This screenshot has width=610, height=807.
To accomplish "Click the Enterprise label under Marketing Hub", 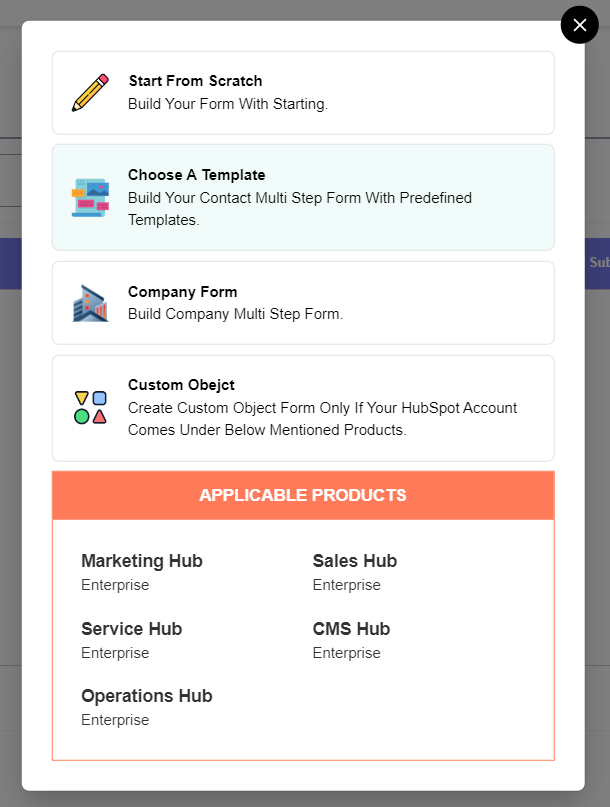I will [x=115, y=585].
